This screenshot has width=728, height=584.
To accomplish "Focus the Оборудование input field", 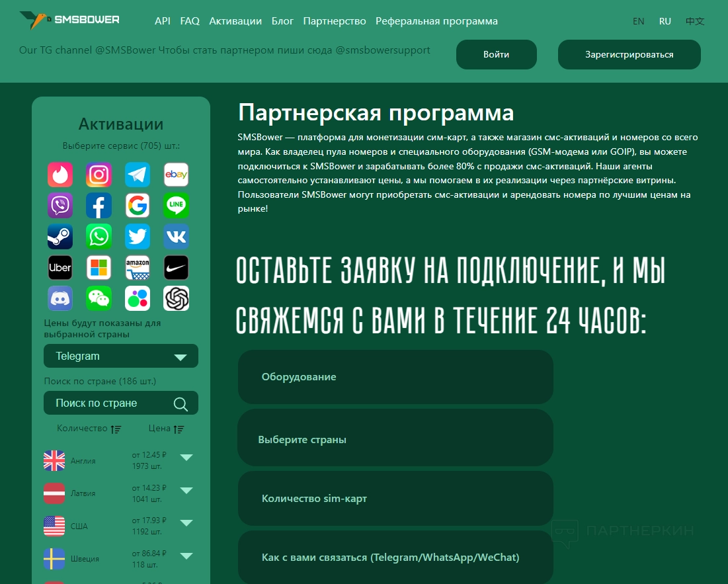I will [x=395, y=377].
